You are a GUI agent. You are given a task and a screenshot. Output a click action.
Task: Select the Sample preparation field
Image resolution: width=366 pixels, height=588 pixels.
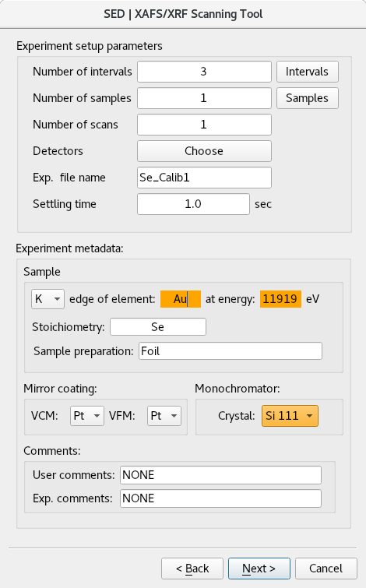[231, 351]
